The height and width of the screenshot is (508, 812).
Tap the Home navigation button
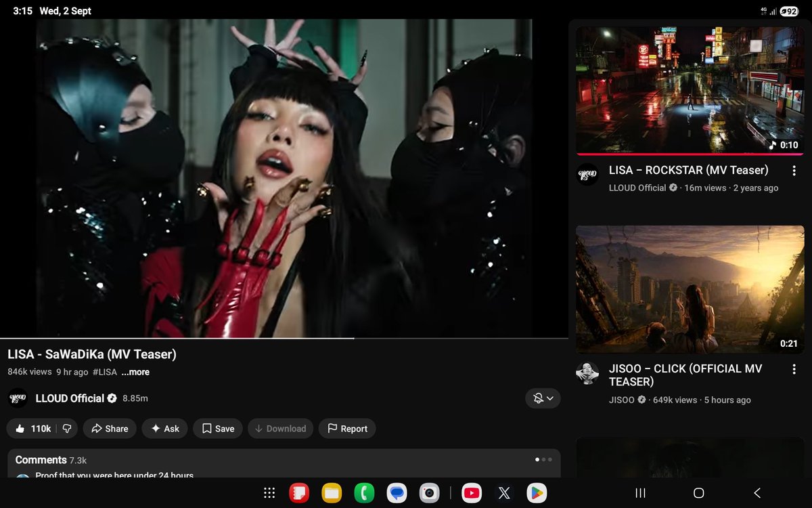pyautogui.click(x=699, y=493)
